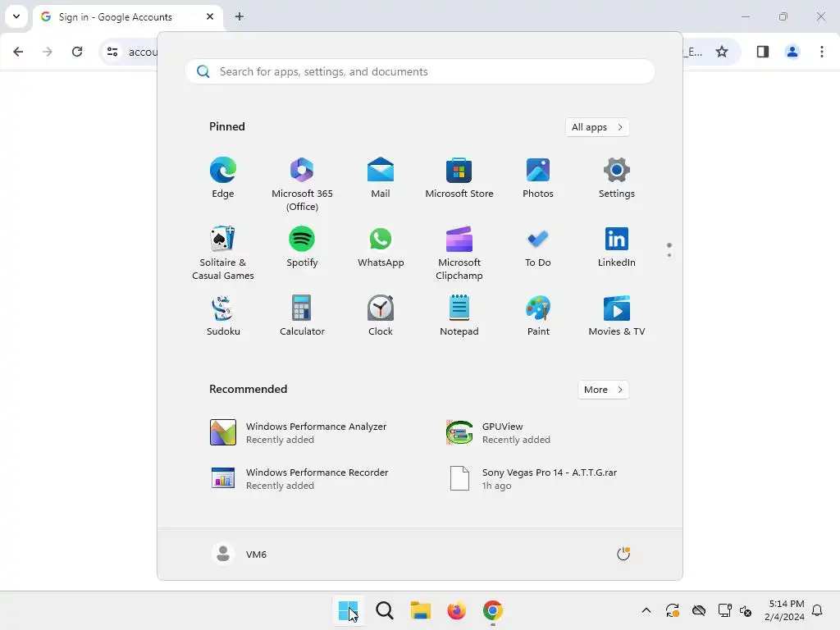
Task: Launch Spotify from Start menu
Action: 302,246
